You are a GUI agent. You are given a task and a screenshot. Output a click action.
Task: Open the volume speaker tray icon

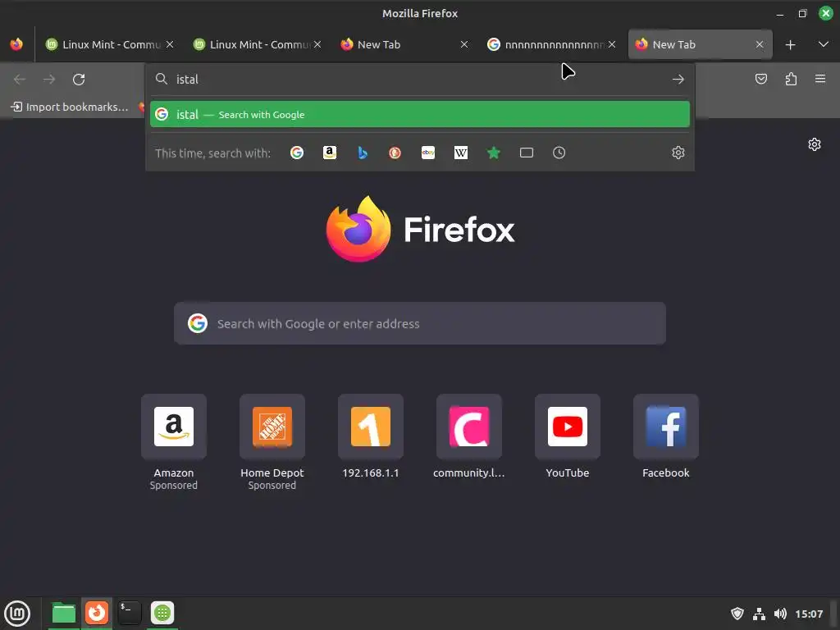point(780,614)
